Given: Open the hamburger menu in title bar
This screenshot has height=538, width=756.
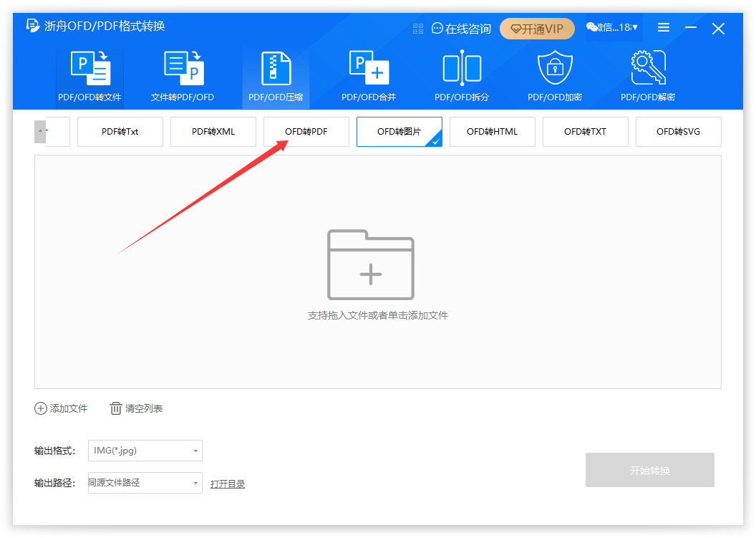Looking at the screenshot, I should tap(664, 28).
